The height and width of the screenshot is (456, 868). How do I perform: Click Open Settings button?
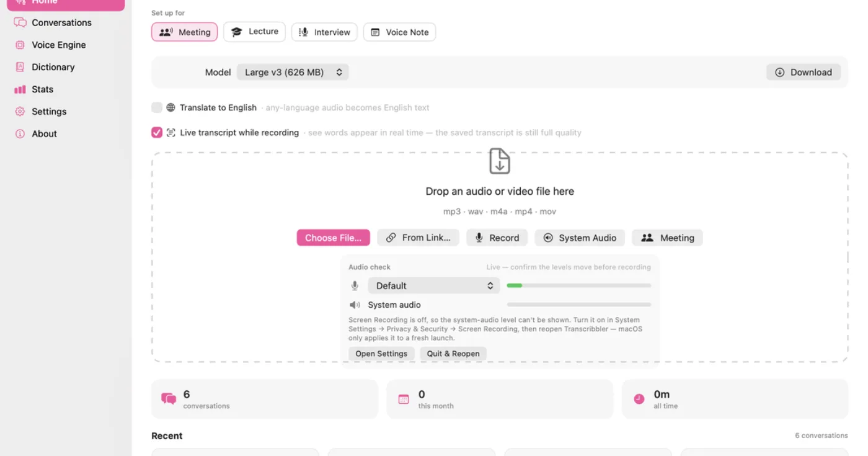[x=381, y=354]
